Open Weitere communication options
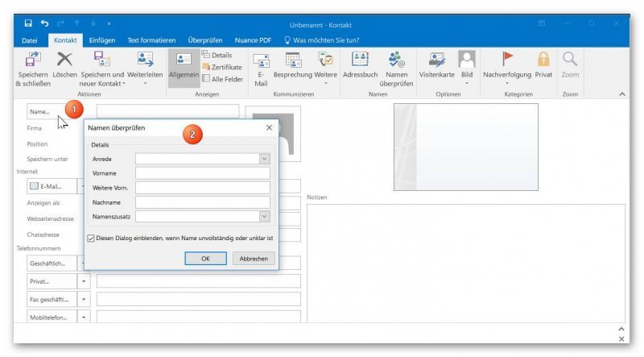Screen dimensions: 644x357 pos(326,68)
